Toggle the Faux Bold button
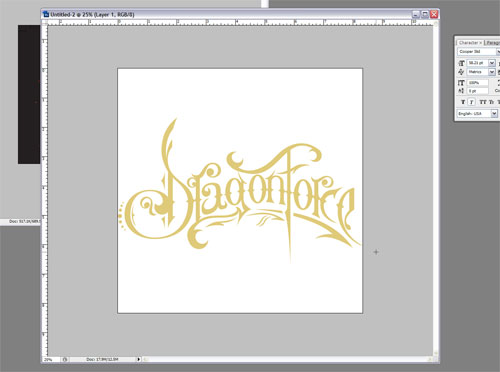This screenshot has width=500, height=372. (463, 102)
